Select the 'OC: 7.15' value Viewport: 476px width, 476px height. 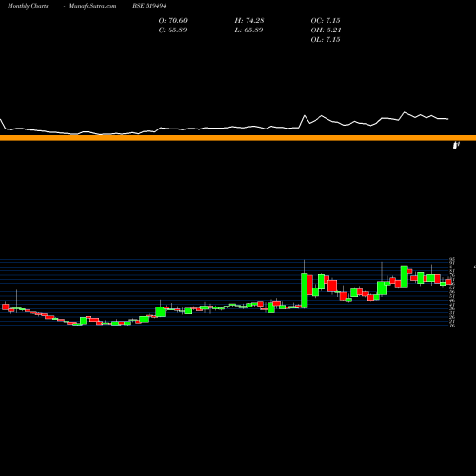[x=326, y=21]
